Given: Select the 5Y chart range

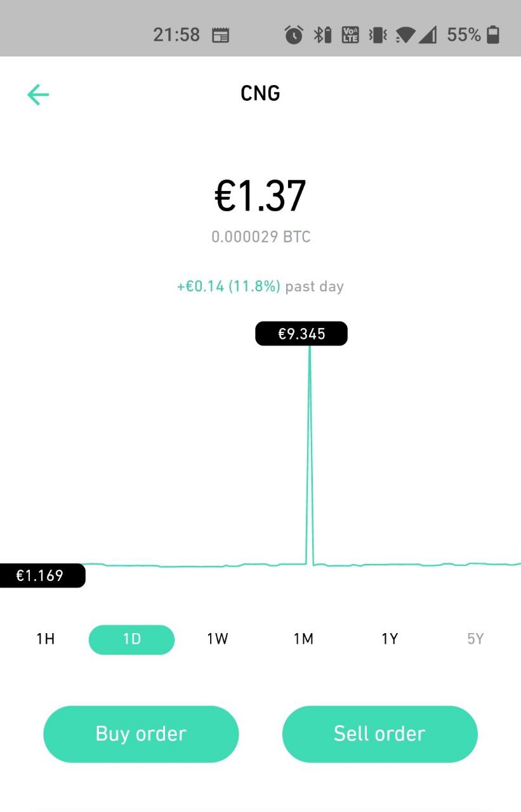Looking at the screenshot, I should 475,639.
